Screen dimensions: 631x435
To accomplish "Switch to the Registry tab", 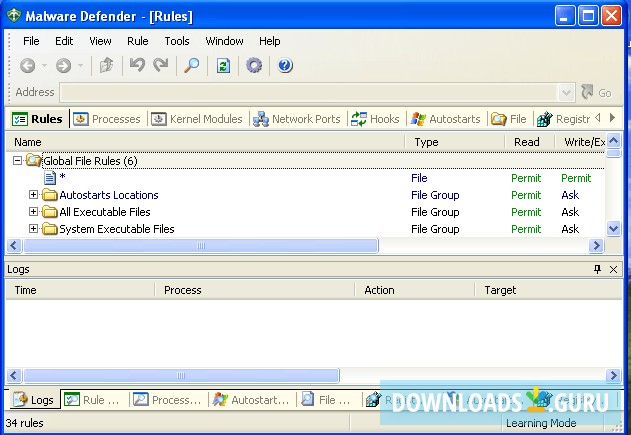I will click(563, 119).
